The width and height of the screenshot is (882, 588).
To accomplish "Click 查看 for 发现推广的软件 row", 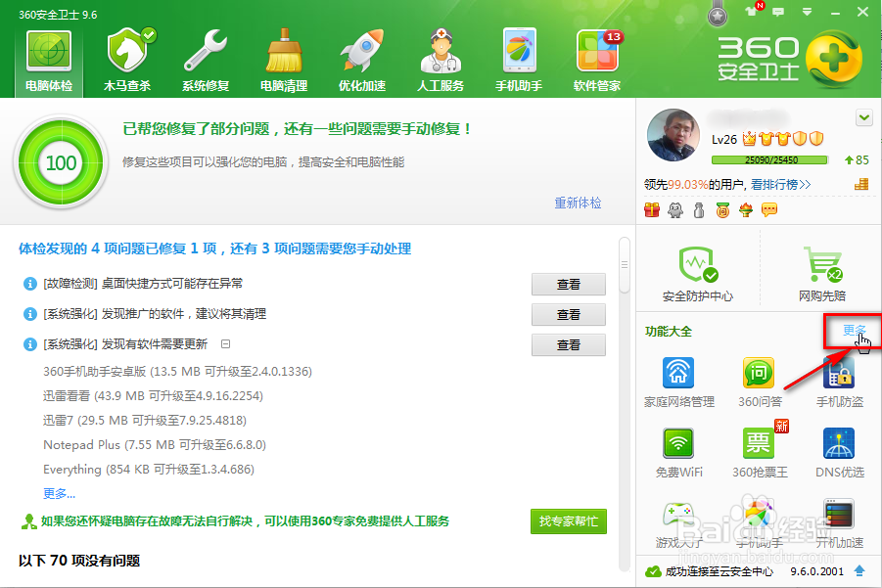I will point(568,315).
